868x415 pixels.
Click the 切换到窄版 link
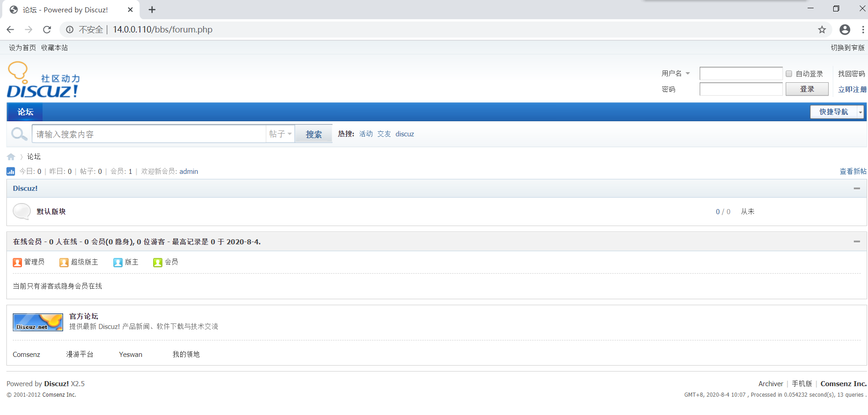click(847, 48)
